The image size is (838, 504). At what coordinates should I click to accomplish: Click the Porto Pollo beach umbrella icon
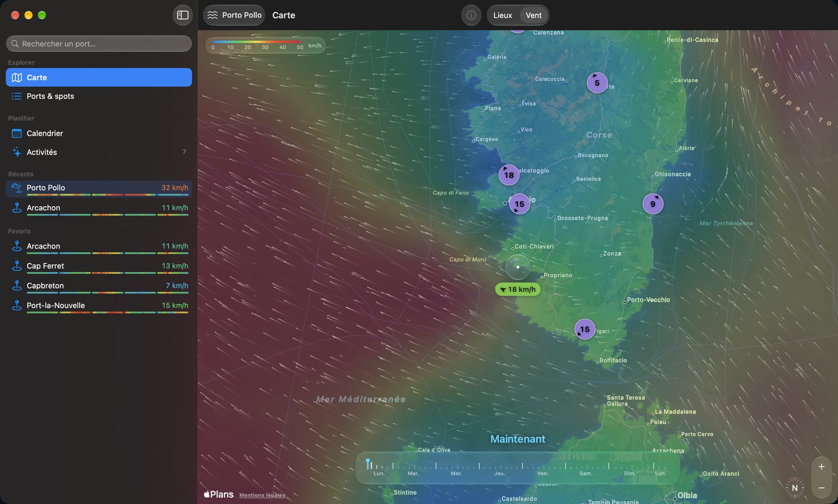pos(17,188)
